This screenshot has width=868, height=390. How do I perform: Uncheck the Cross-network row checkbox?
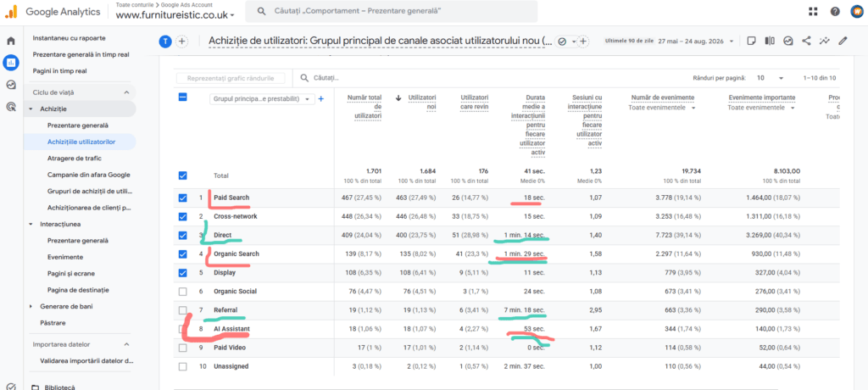(x=183, y=216)
